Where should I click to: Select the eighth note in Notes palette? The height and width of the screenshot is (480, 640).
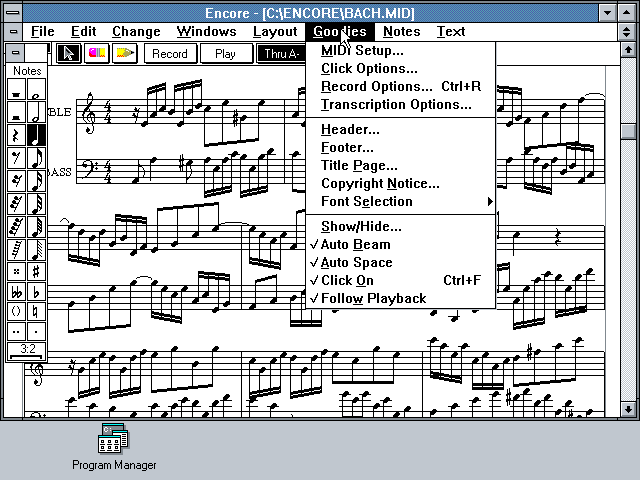pos(36,158)
